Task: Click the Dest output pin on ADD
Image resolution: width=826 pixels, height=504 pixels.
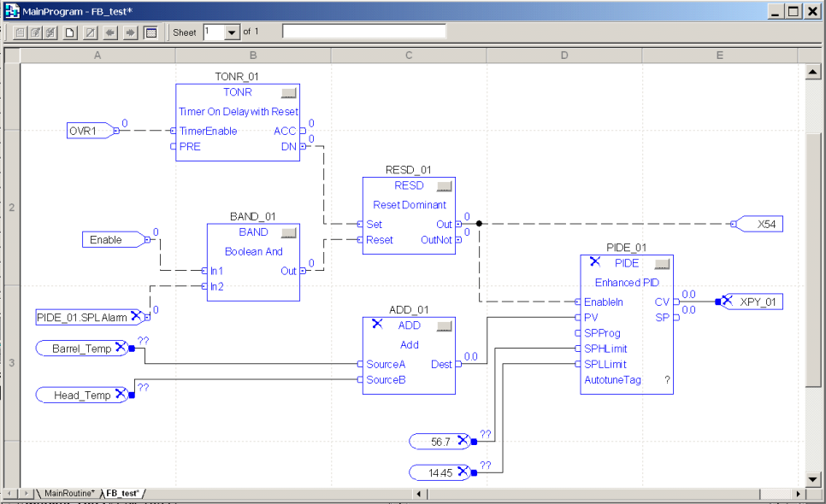Action: pos(458,364)
